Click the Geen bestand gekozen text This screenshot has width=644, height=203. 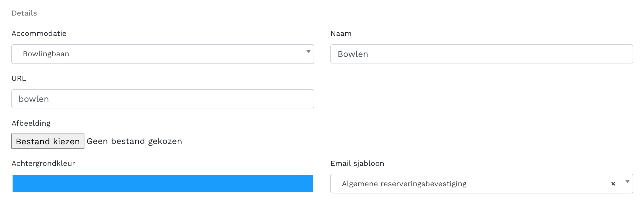pos(134,141)
